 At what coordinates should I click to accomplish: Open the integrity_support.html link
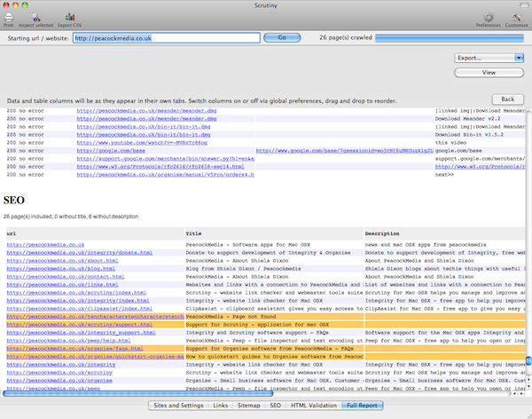(x=81, y=333)
